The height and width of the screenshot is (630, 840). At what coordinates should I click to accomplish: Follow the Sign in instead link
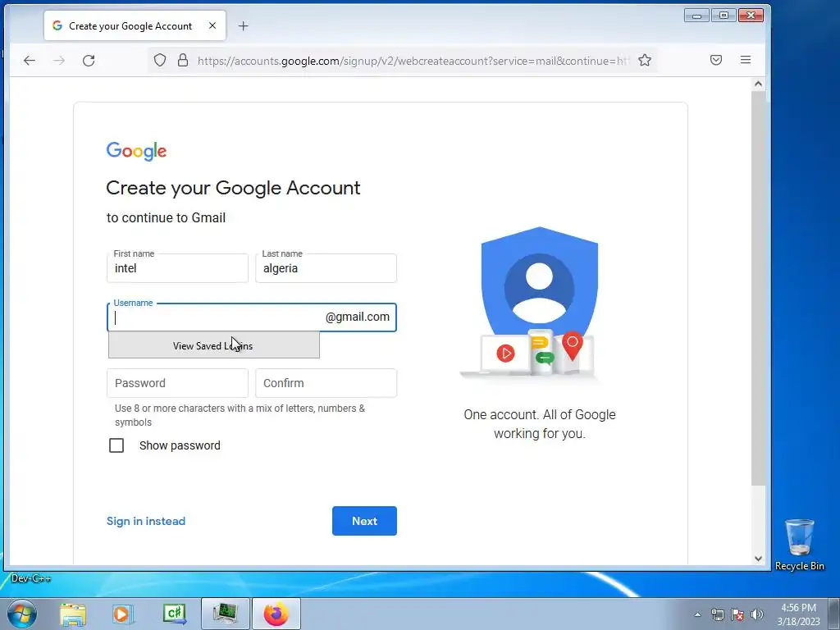(x=146, y=521)
